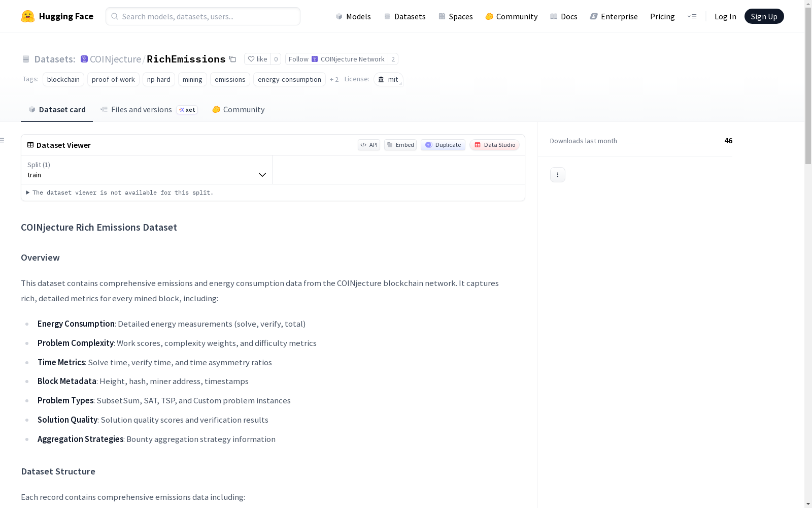The height and width of the screenshot is (508, 812).
Task: Click the np-hard tag
Action: tap(159, 79)
